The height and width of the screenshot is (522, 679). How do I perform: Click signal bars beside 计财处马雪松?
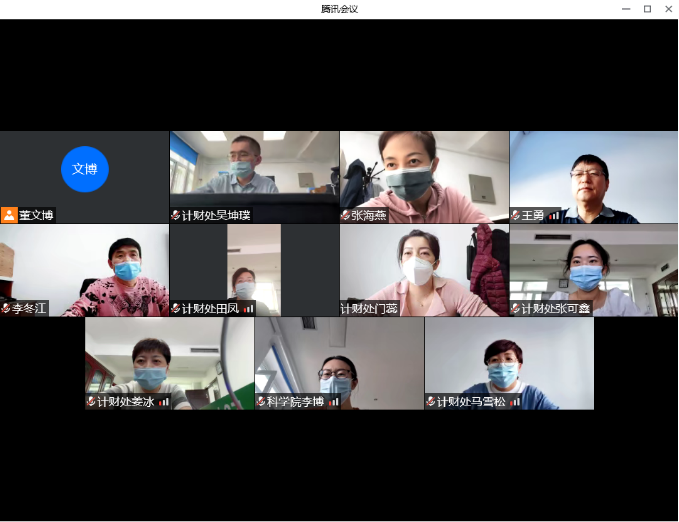click(514, 402)
